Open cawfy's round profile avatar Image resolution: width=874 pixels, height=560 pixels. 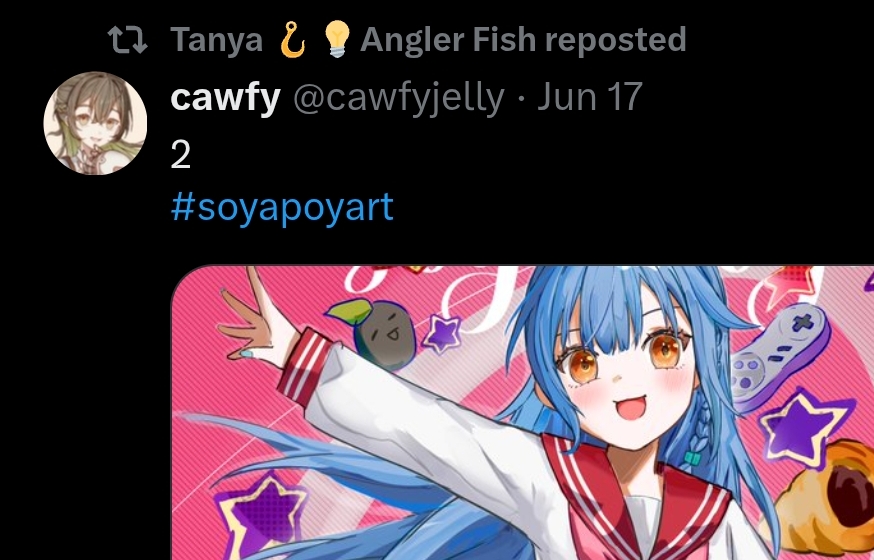tap(95, 123)
